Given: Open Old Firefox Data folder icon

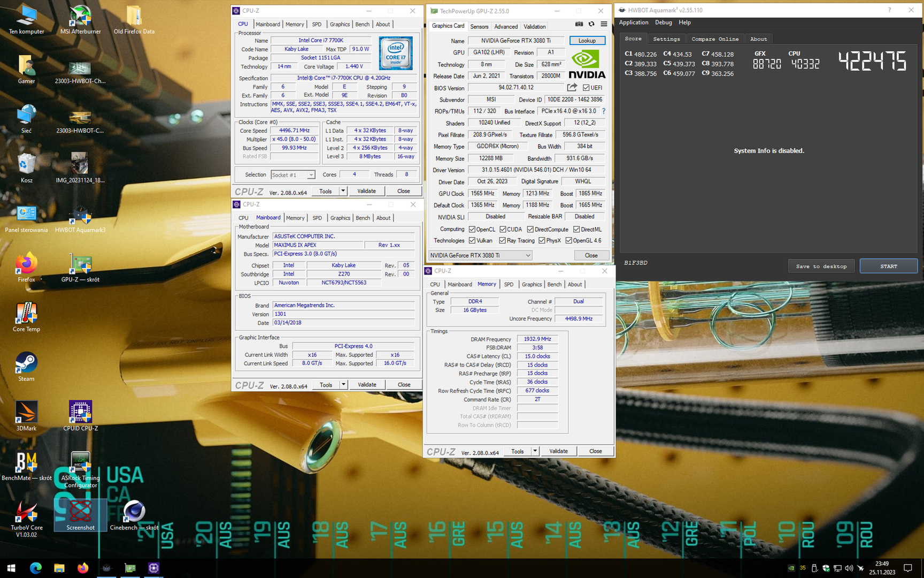Looking at the screenshot, I should 134,20.
